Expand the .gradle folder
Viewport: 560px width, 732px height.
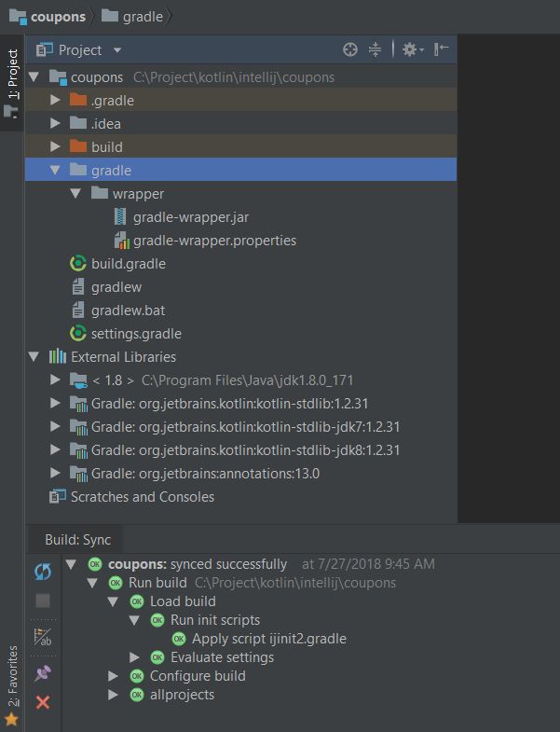click(x=55, y=100)
